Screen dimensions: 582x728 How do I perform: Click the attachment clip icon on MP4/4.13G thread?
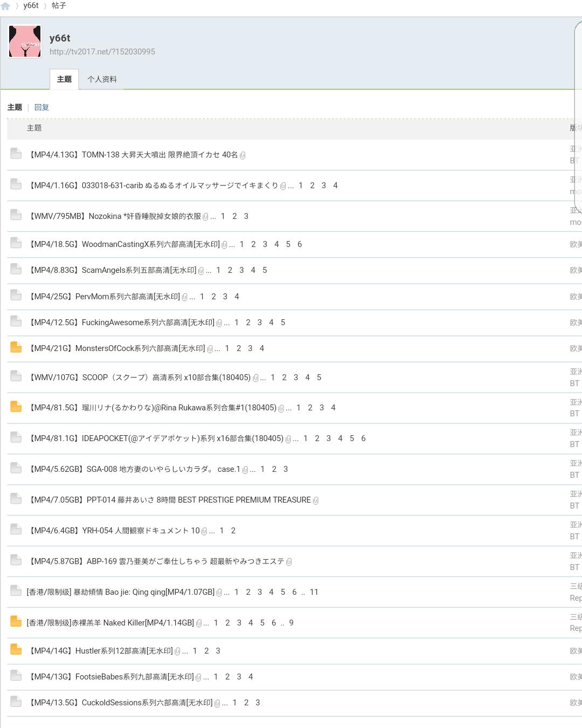[242, 155]
